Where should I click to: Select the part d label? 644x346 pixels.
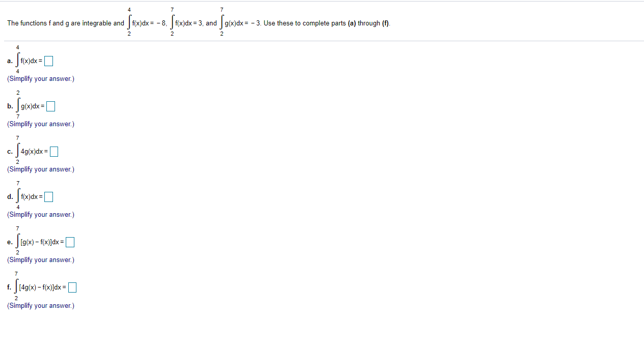[x=9, y=196]
